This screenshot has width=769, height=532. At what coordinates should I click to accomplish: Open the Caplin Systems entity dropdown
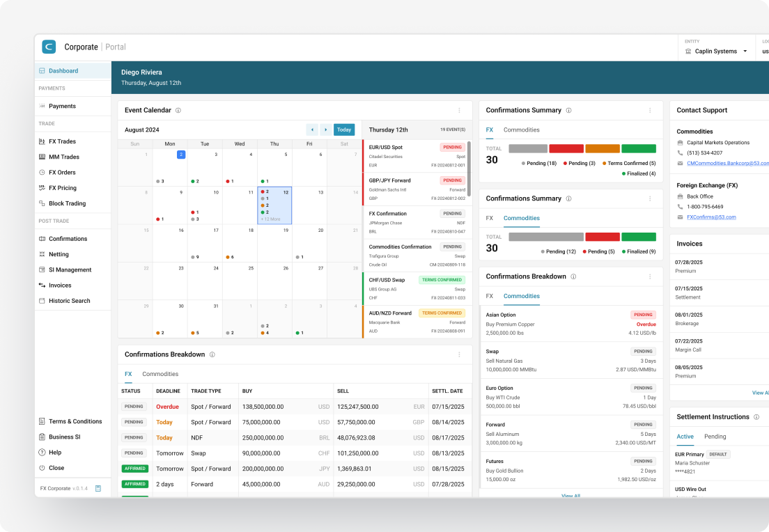tap(717, 51)
